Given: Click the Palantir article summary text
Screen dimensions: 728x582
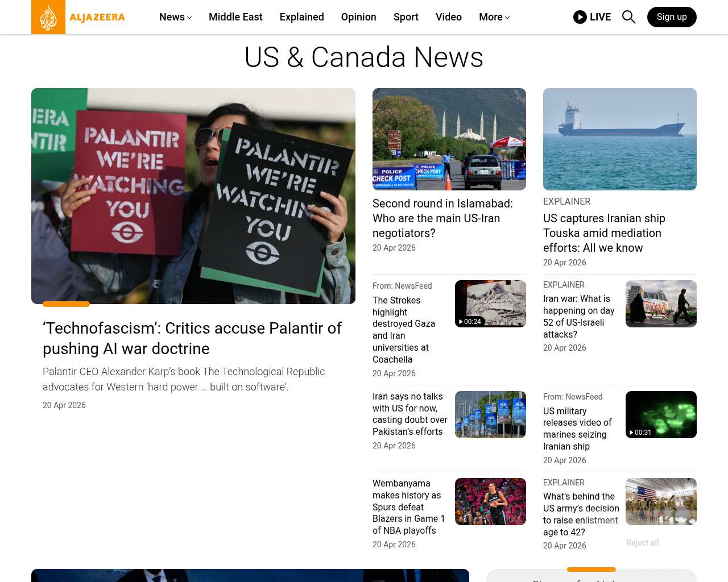Looking at the screenshot, I should tap(184, 379).
